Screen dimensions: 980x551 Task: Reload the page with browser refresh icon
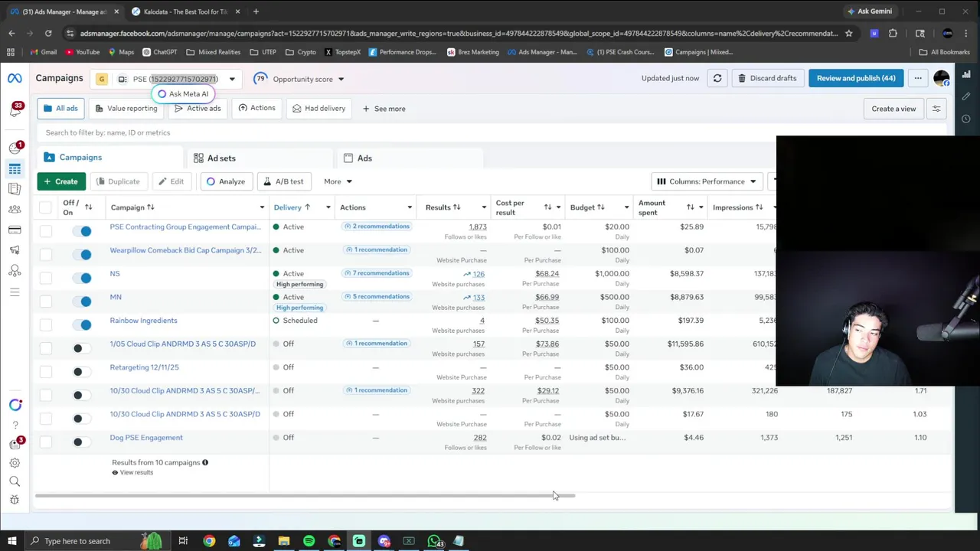coord(47,33)
